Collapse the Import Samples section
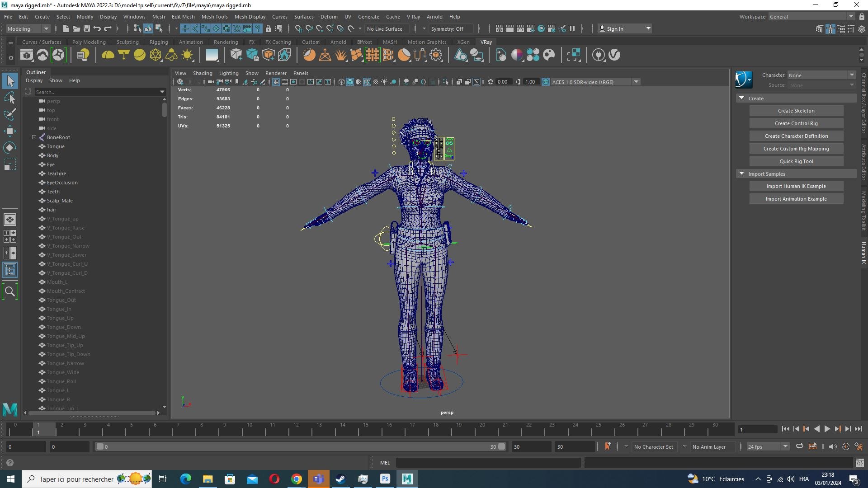 [741, 174]
